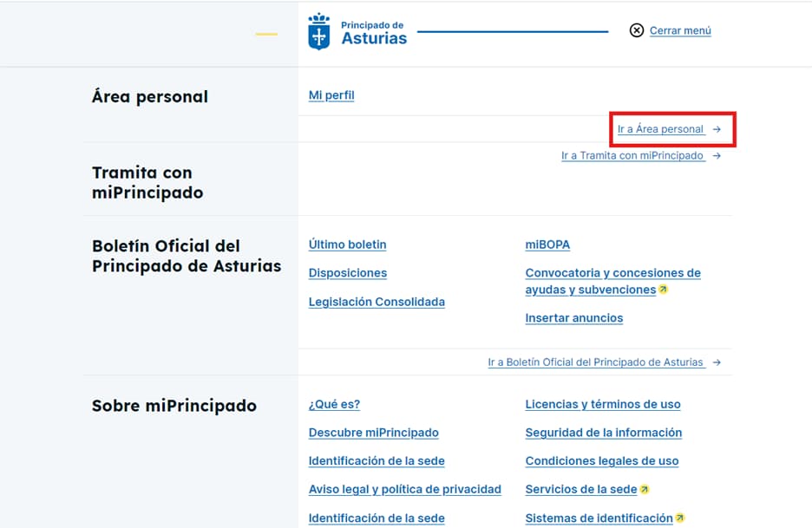Click Cerrar menú text
The image size is (812, 528).
pyautogui.click(x=680, y=30)
